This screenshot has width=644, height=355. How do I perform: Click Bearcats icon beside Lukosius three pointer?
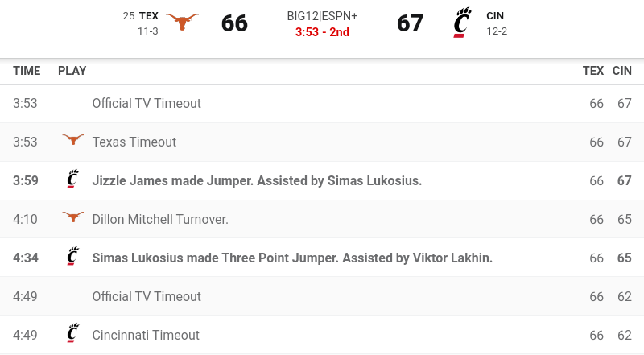click(72, 258)
